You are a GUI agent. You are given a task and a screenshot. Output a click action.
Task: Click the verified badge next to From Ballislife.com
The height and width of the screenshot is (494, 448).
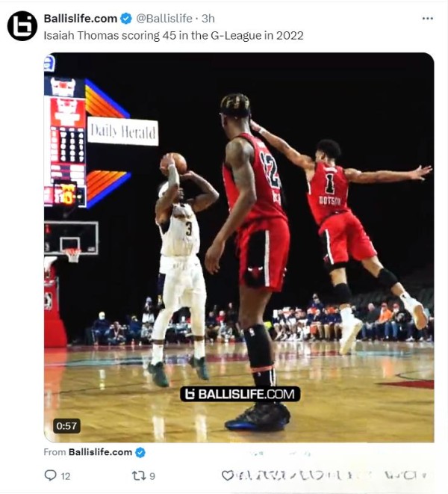click(140, 452)
